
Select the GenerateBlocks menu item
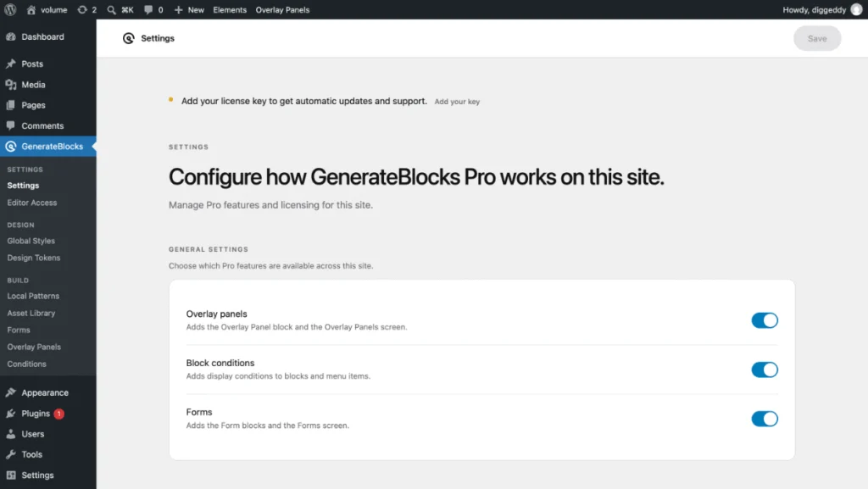[x=48, y=147]
